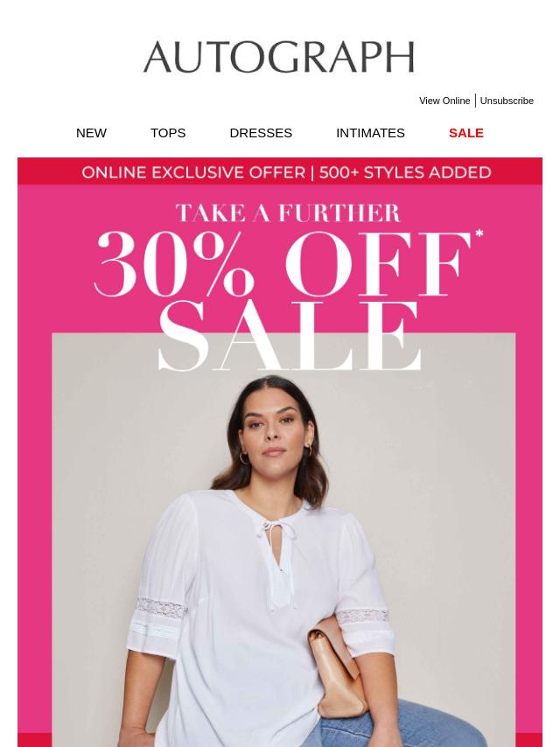The height and width of the screenshot is (747, 560).
Task: Click the red SALE navigation link
Action: pos(466,133)
